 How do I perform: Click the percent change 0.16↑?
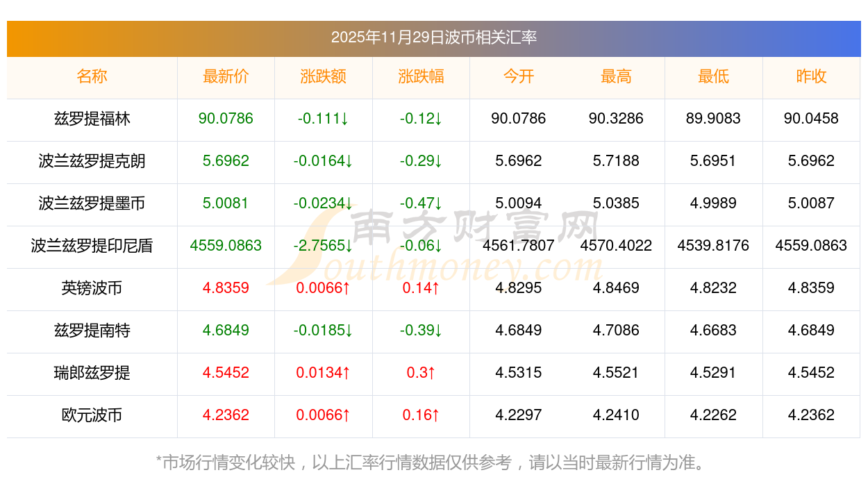[421, 415]
